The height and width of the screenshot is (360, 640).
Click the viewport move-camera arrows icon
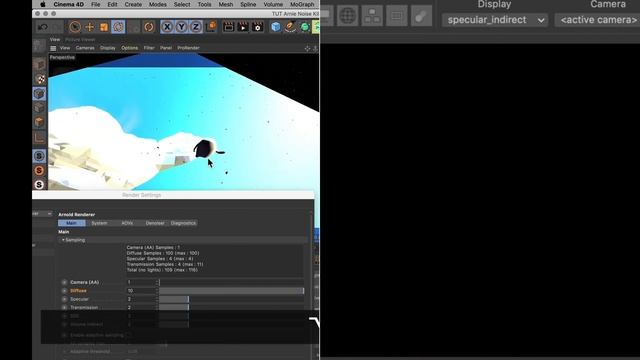[307, 49]
